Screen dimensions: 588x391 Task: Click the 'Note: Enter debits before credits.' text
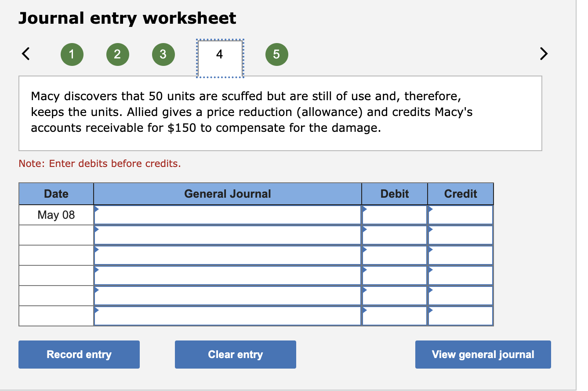[x=100, y=164]
